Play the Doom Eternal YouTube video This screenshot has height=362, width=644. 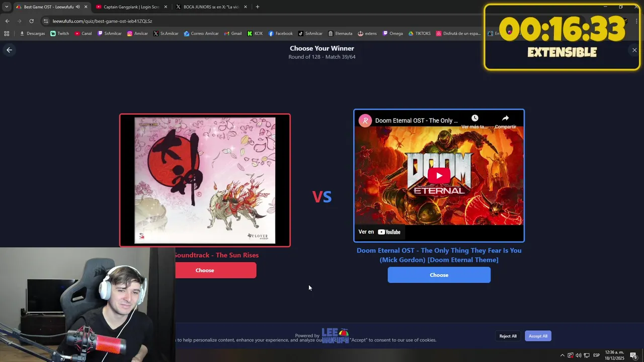pos(439,175)
